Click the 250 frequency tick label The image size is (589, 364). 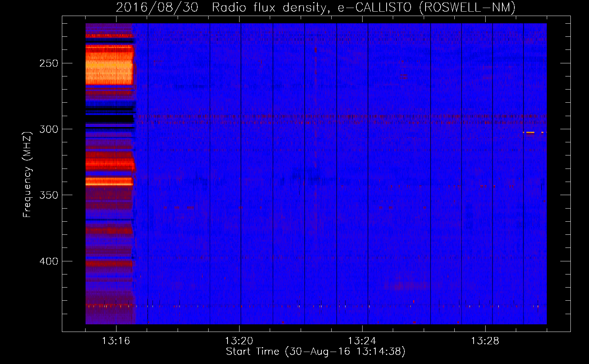[x=48, y=63]
